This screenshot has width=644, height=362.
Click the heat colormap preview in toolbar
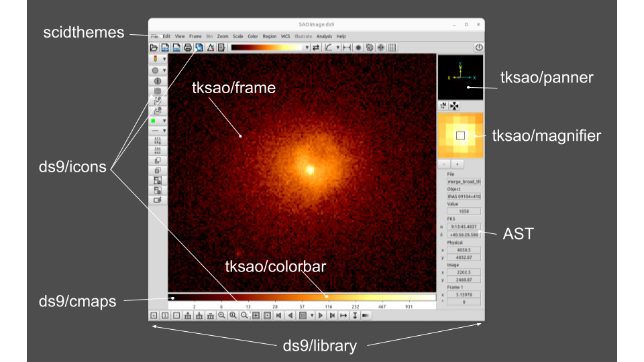(266, 48)
